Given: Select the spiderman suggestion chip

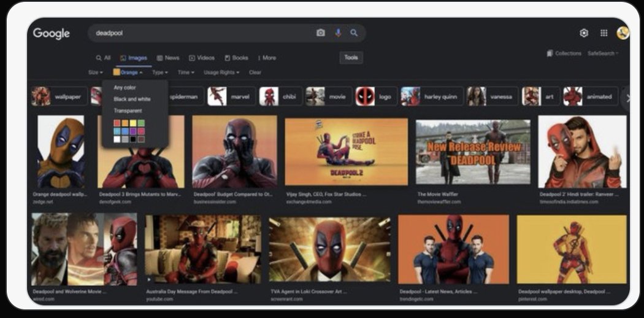Looking at the screenshot, I should tap(186, 96).
